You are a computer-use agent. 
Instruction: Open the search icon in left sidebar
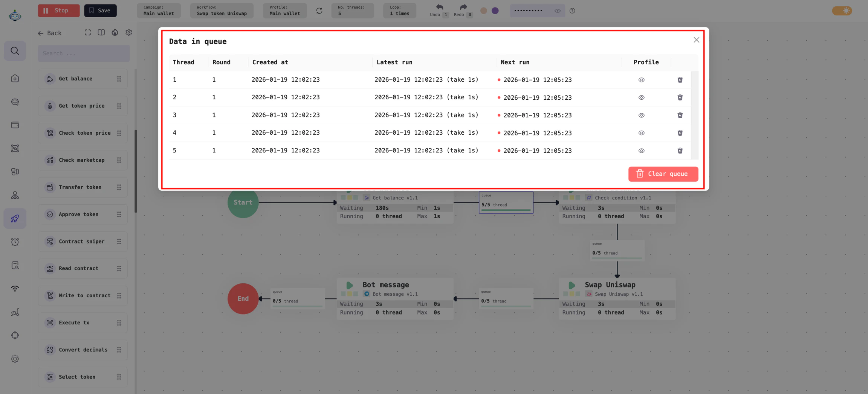(x=15, y=51)
